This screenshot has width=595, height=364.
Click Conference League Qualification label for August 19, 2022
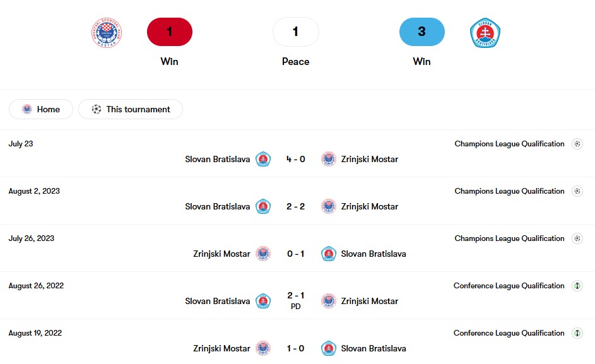tap(509, 333)
